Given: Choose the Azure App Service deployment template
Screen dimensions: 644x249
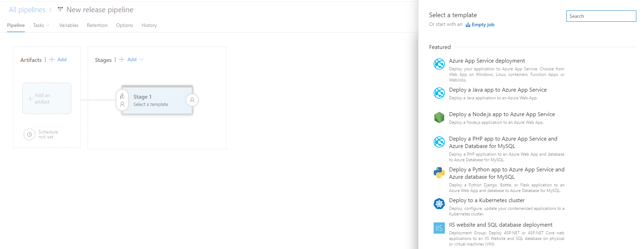Looking at the screenshot, I should click(x=487, y=61).
